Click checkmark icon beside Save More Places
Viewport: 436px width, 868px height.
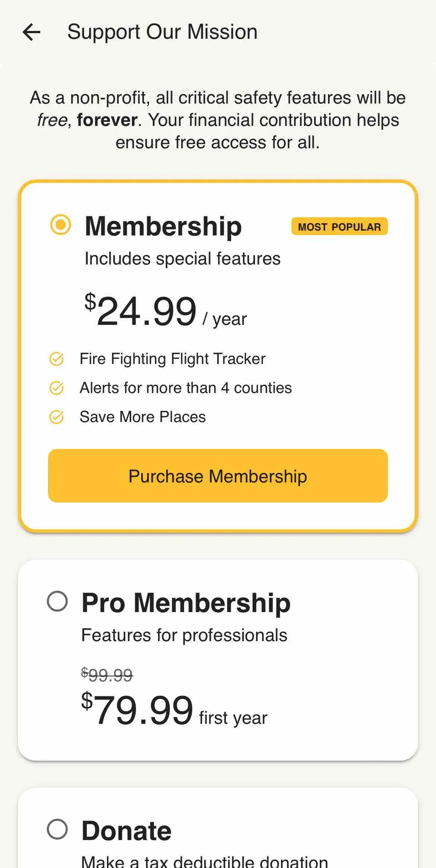(x=57, y=417)
